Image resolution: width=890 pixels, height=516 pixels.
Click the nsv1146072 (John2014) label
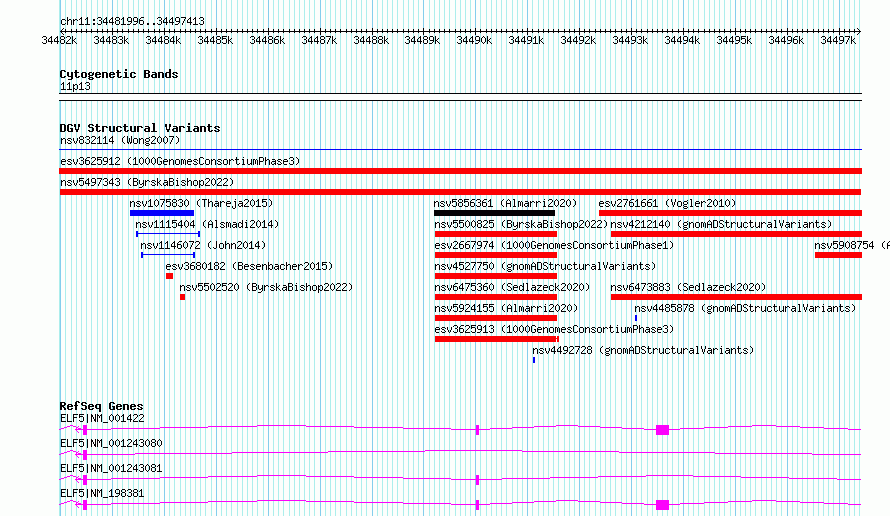(x=203, y=245)
